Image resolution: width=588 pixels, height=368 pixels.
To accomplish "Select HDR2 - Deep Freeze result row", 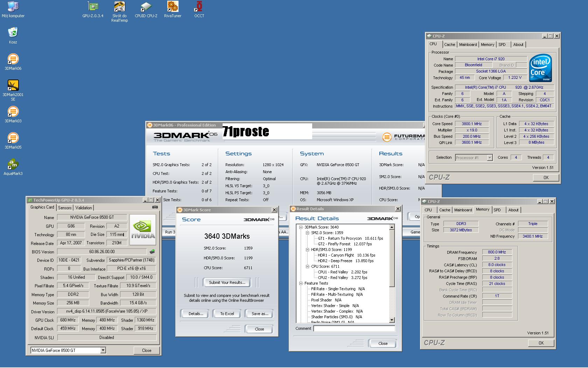I will 345,261.
